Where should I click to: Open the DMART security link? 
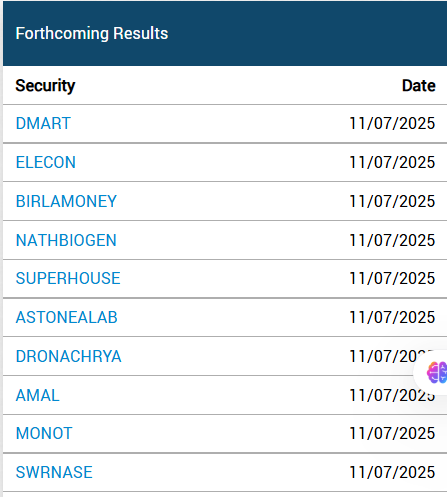coord(43,123)
